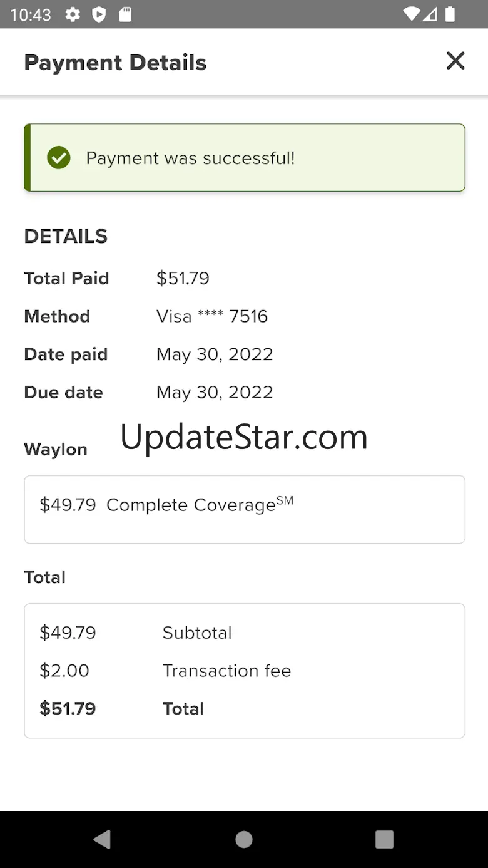Close the Payment Details screen
This screenshot has width=488, height=868.
(x=455, y=61)
